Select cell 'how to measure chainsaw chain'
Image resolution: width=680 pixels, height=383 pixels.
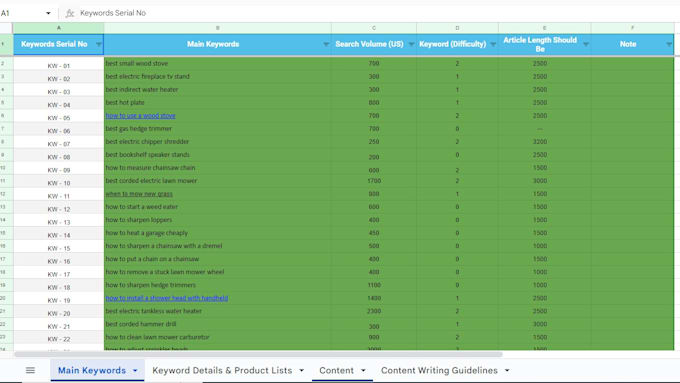click(x=218, y=168)
